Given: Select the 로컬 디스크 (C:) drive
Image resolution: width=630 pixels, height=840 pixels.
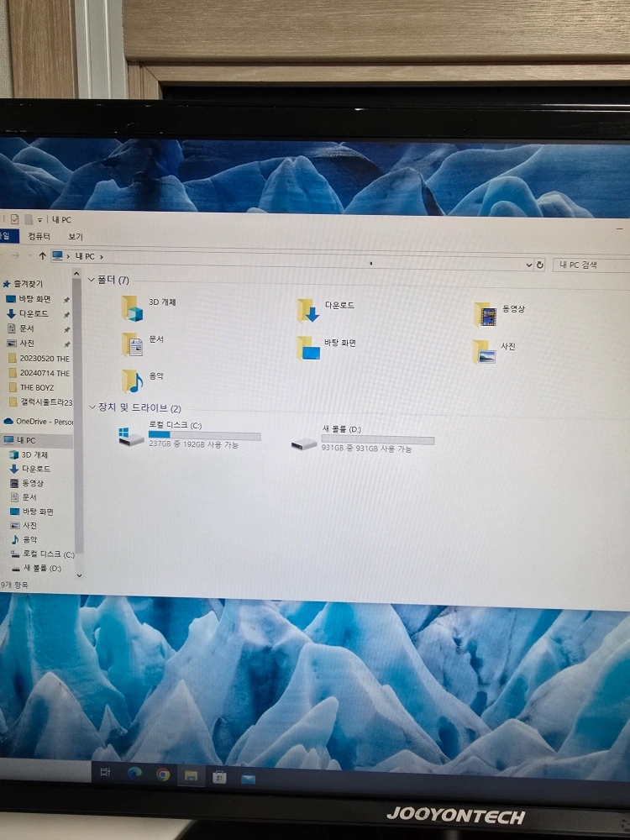Looking at the screenshot, I should click(133, 437).
